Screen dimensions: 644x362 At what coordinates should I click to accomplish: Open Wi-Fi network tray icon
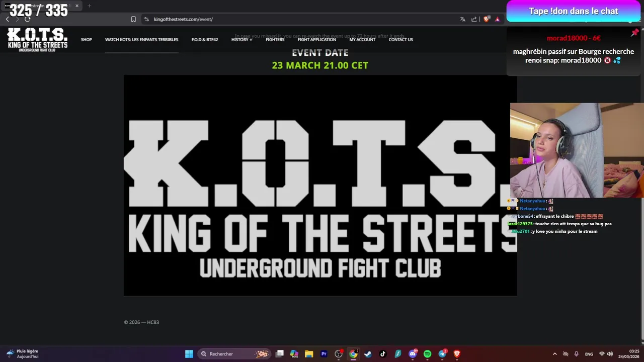602,354
